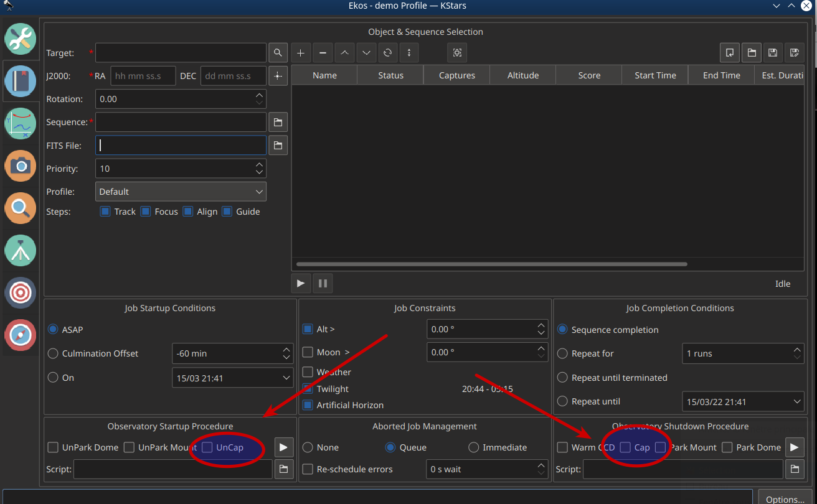
Task: Enable UnPark Dome checkbox
Action: point(53,447)
